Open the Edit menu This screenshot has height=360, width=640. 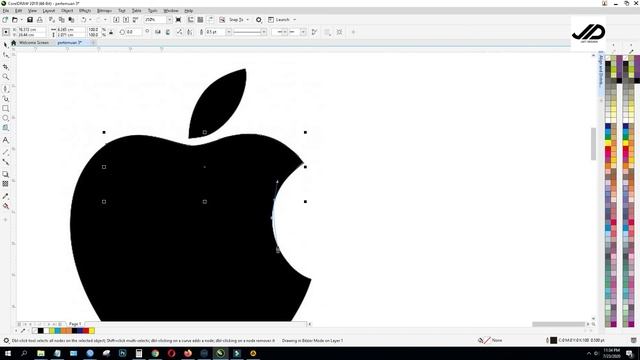pyautogui.click(x=18, y=11)
